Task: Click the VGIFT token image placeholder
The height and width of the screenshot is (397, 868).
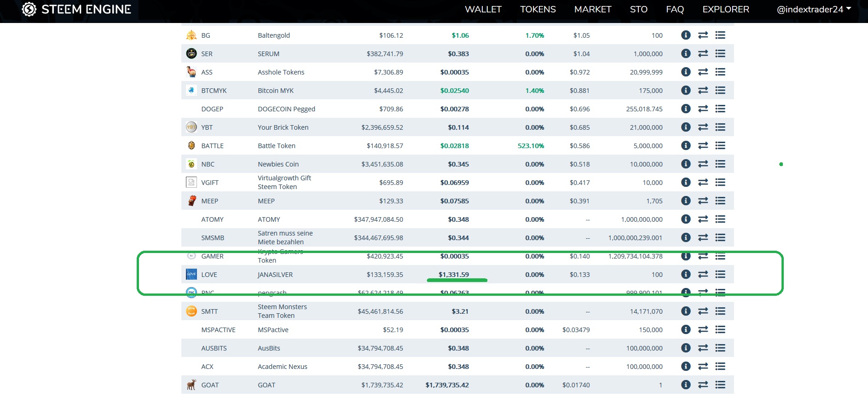Action: [x=191, y=182]
